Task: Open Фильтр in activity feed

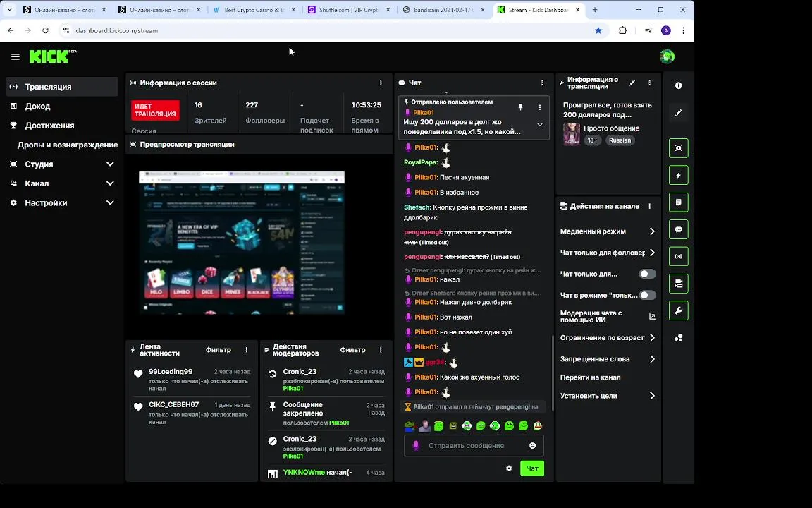Action: point(218,350)
